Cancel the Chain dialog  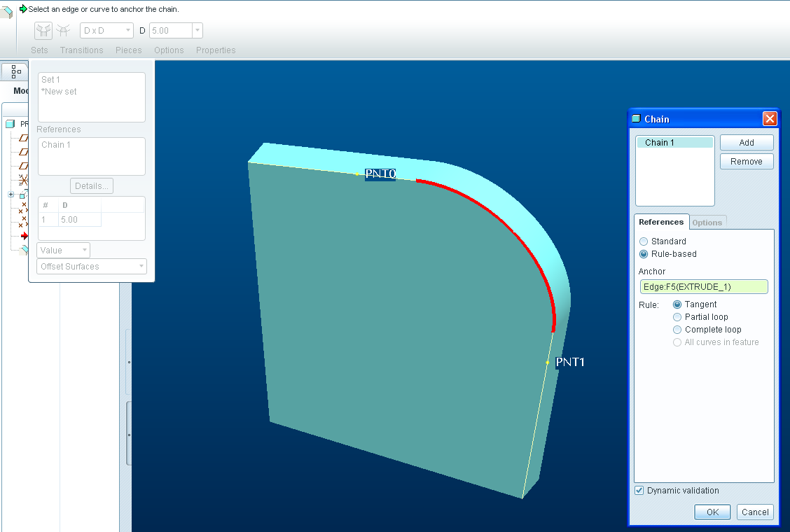tap(755, 512)
